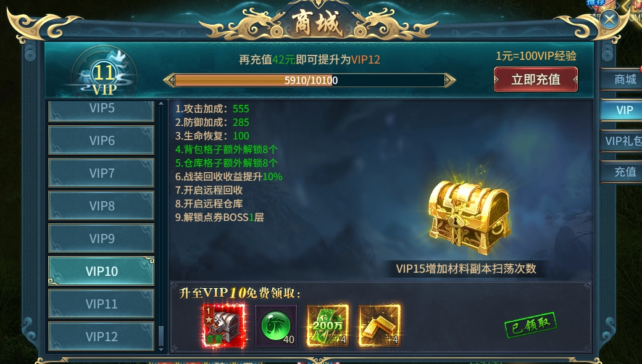Click scrollbar up arrow in VIP list

coord(161,104)
